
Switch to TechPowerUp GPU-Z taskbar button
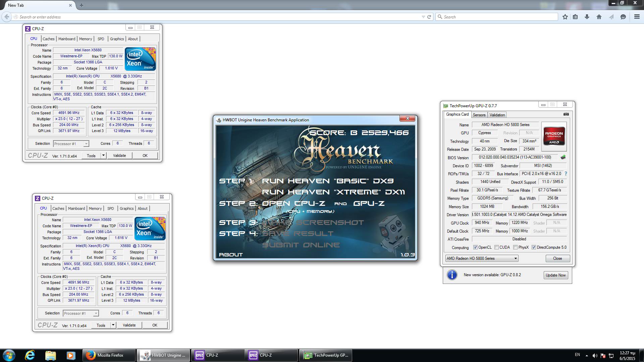pyautogui.click(x=325, y=355)
